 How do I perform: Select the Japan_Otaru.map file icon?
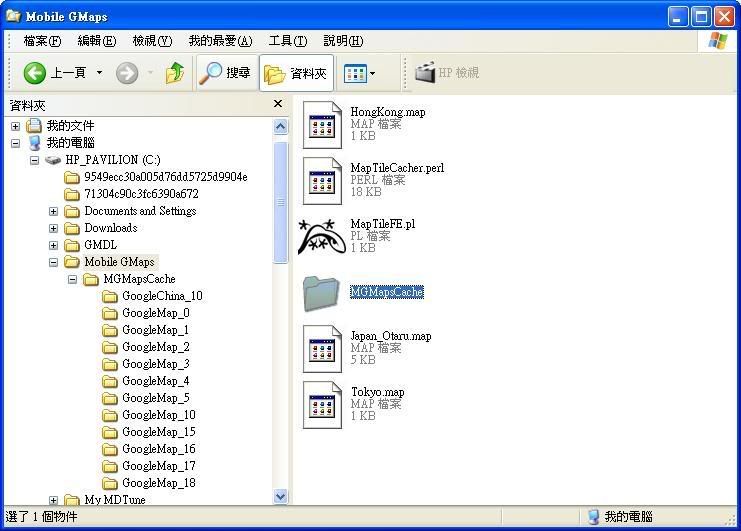tap(322, 348)
